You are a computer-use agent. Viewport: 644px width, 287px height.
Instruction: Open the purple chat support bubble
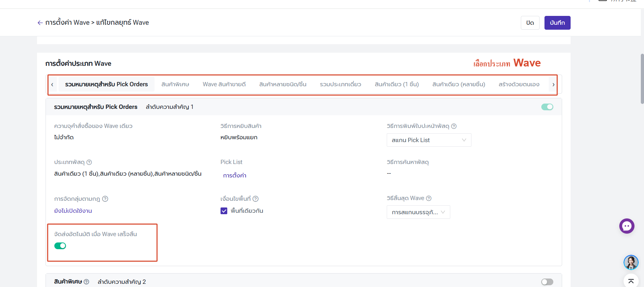click(x=627, y=226)
